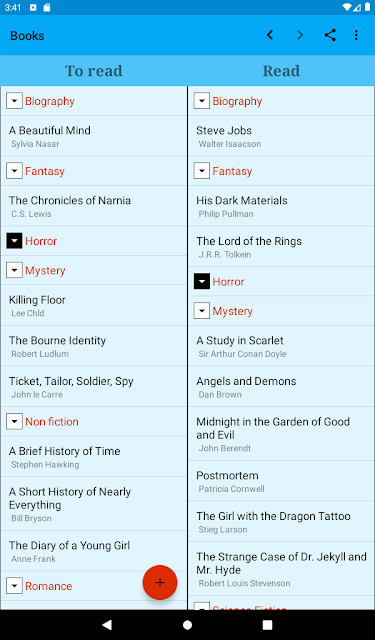The width and height of the screenshot is (375, 640).
Task: Collapse the Fantasy group in Read column
Action: pos(202,171)
